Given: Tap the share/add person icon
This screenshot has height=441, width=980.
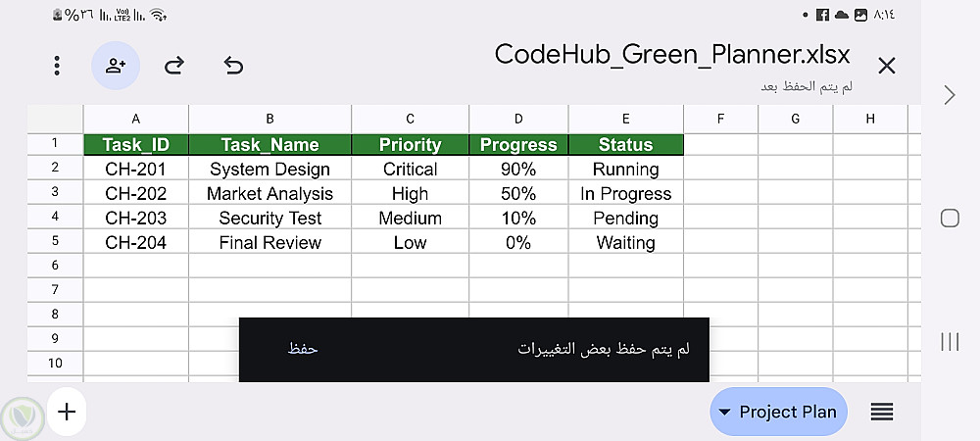Looking at the screenshot, I should (x=116, y=66).
